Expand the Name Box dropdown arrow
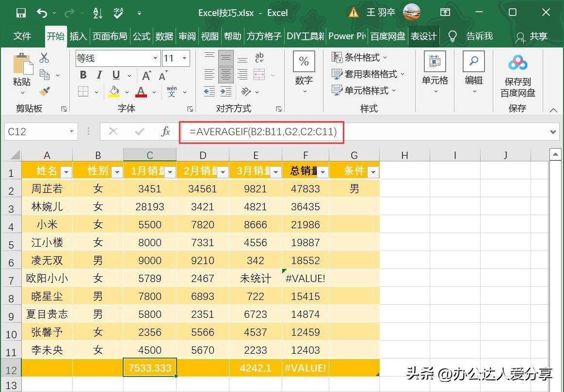Image resolution: width=564 pixels, height=392 pixels. [71, 131]
